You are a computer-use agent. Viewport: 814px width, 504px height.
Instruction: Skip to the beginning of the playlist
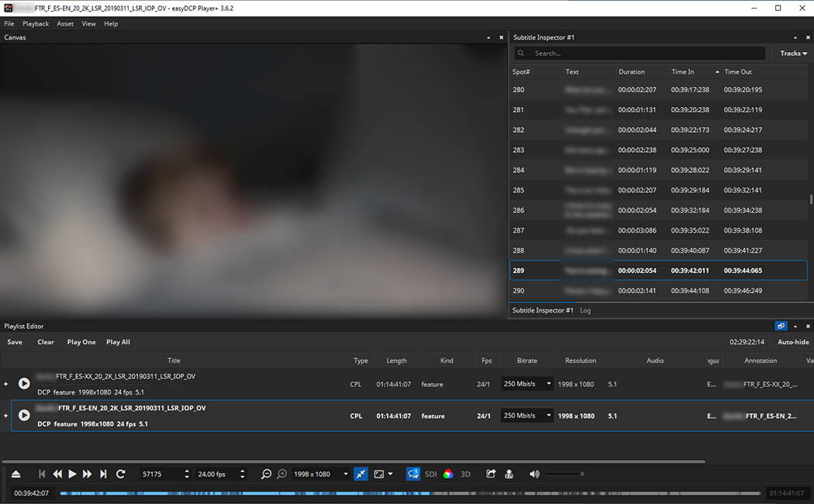pyautogui.click(x=42, y=474)
